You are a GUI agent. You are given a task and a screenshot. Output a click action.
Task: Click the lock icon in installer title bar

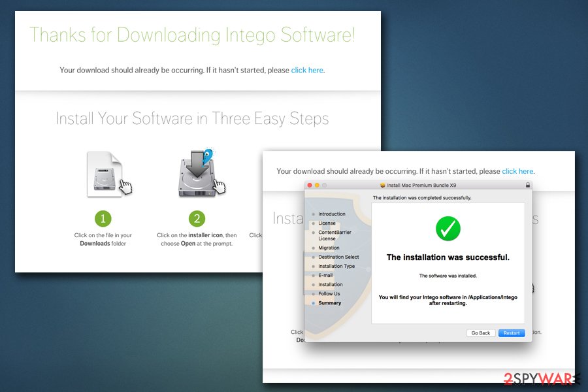click(528, 185)
